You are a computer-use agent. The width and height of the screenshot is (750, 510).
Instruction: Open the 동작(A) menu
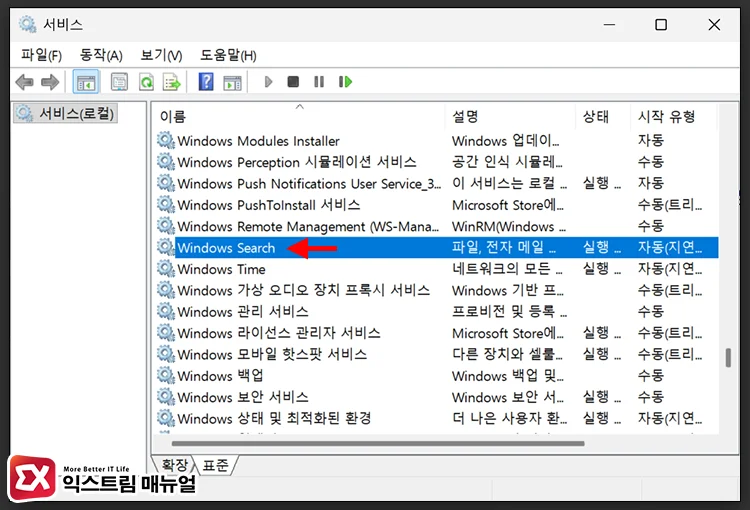click(101, 55)
